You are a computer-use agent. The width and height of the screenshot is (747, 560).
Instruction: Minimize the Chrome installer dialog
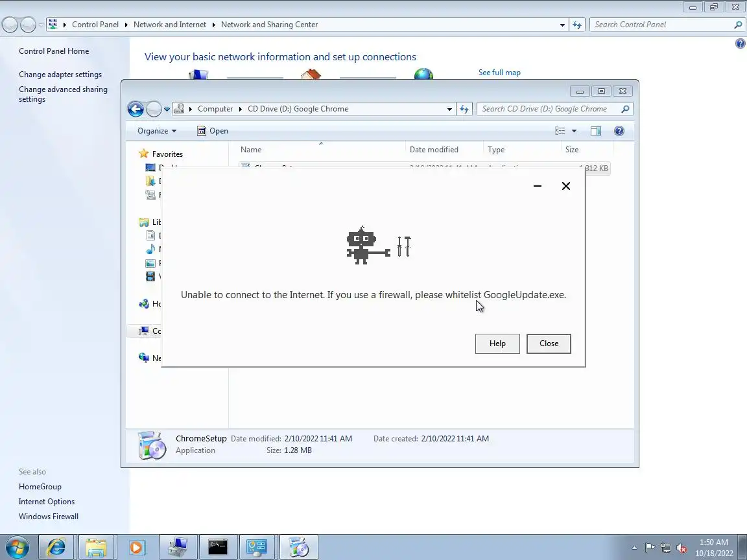coord(538,186)
